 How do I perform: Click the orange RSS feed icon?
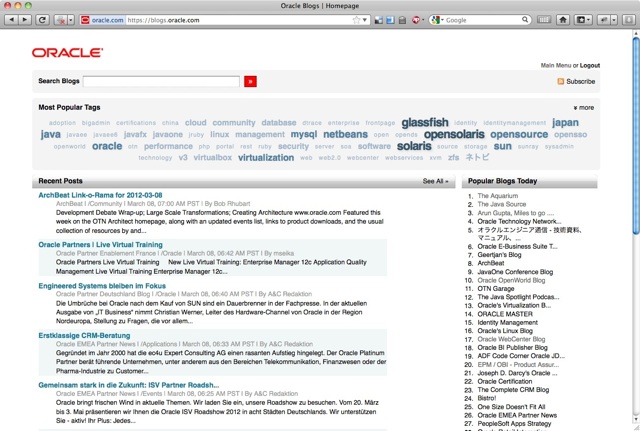pyautogui.click(x=560, y=81)
